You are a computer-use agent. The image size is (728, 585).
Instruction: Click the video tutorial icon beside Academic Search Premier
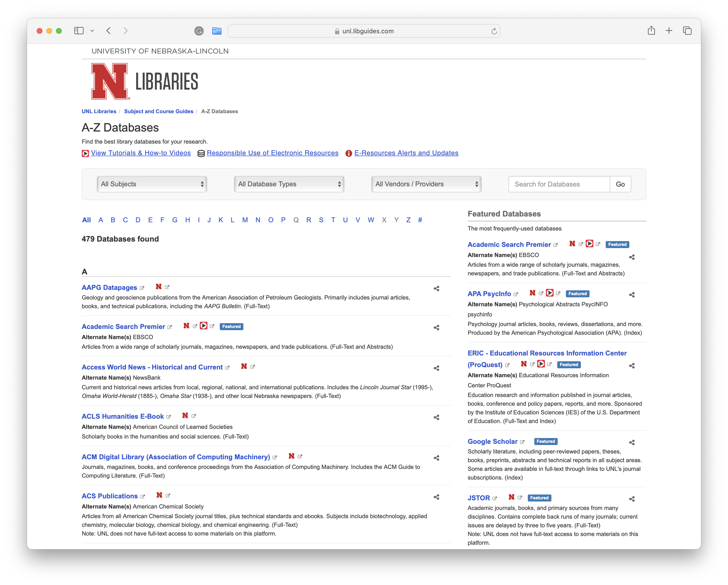(203, 326)
